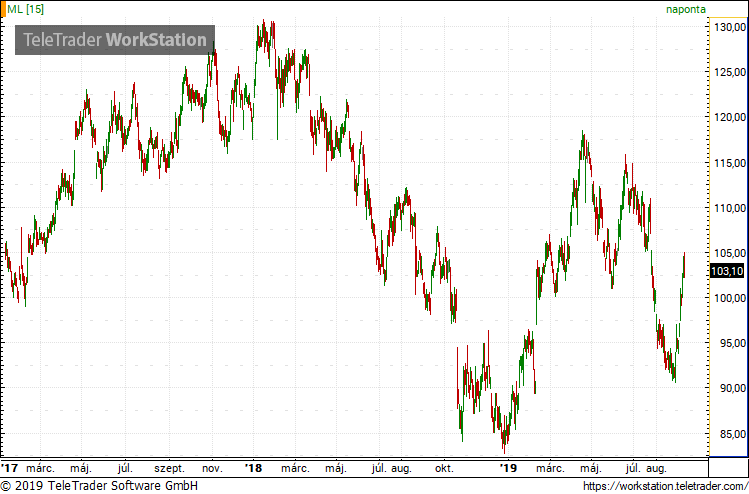The image size is (749, 494).
Task: Click the 125,00 price axis label
Action: tap(729, 72)
